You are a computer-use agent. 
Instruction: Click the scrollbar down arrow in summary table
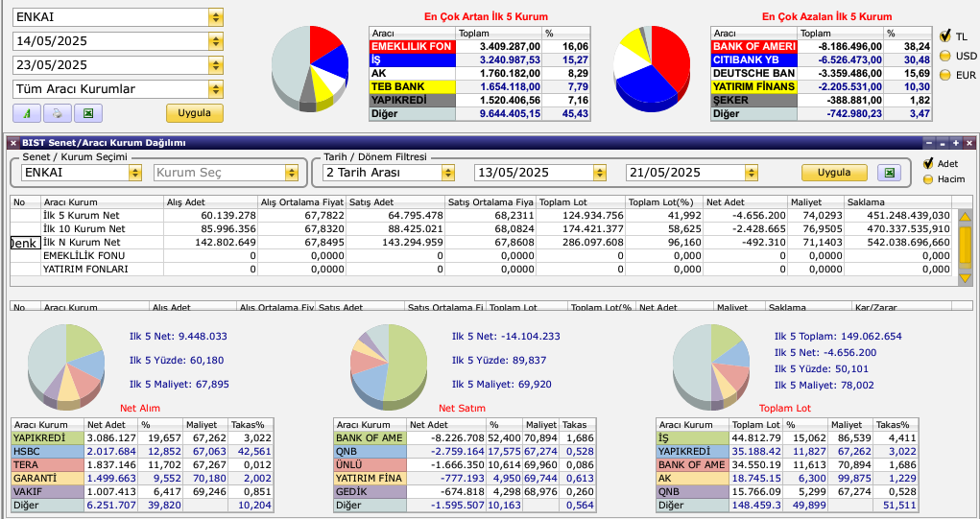tap(965, 278)
